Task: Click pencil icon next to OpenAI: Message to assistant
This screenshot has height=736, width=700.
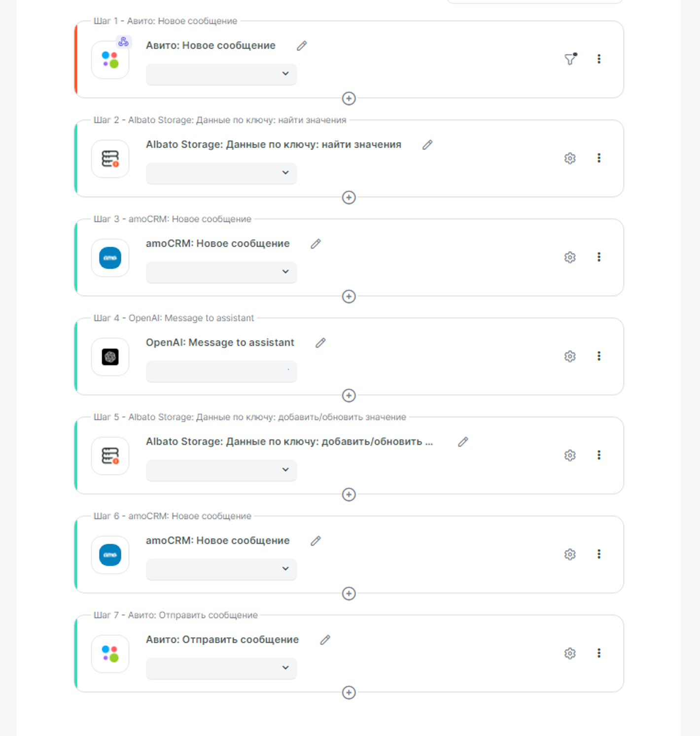Action: [x=320, y=343]
